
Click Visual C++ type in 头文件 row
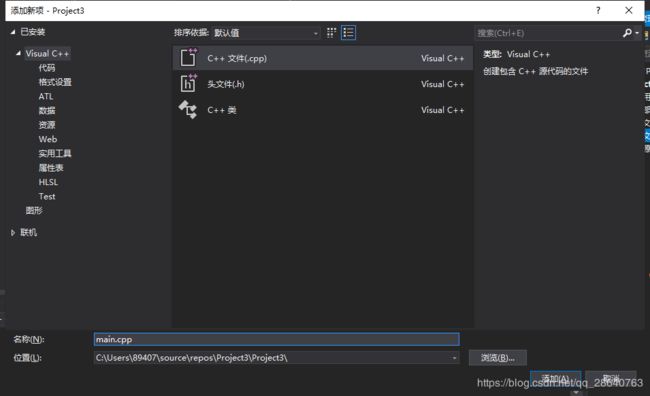point(443,84)
